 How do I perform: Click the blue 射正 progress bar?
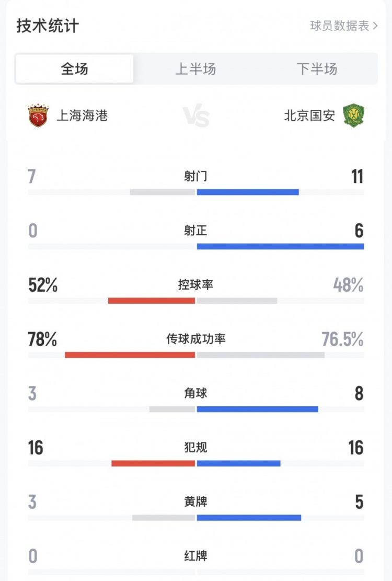click(x=280, y=247)
